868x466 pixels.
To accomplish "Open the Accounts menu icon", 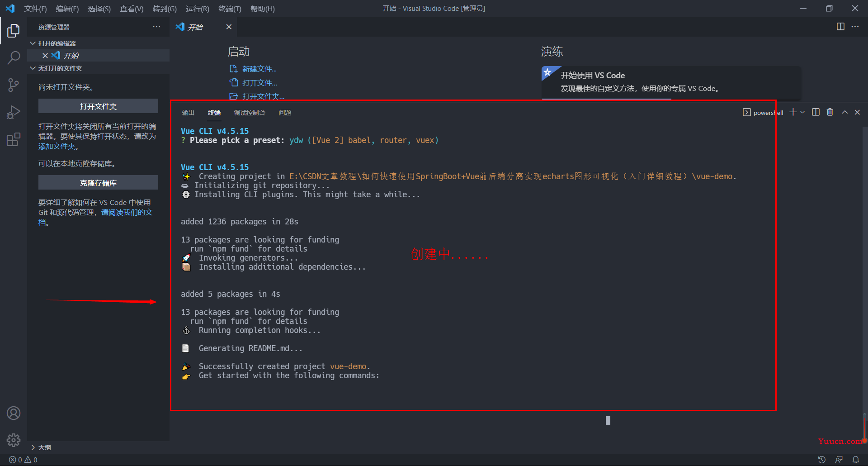I will [x=14, y=413].
